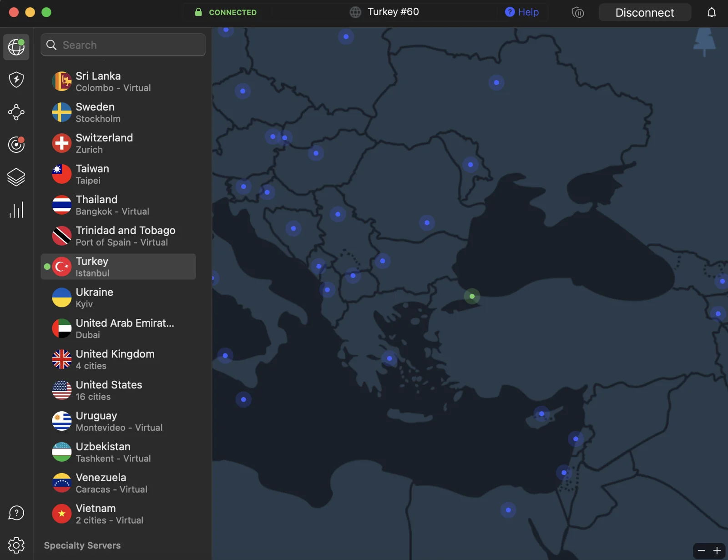Expand the Specialty Servers section
The height and width of the screenshot is (560, 728).
click(82, 545)
